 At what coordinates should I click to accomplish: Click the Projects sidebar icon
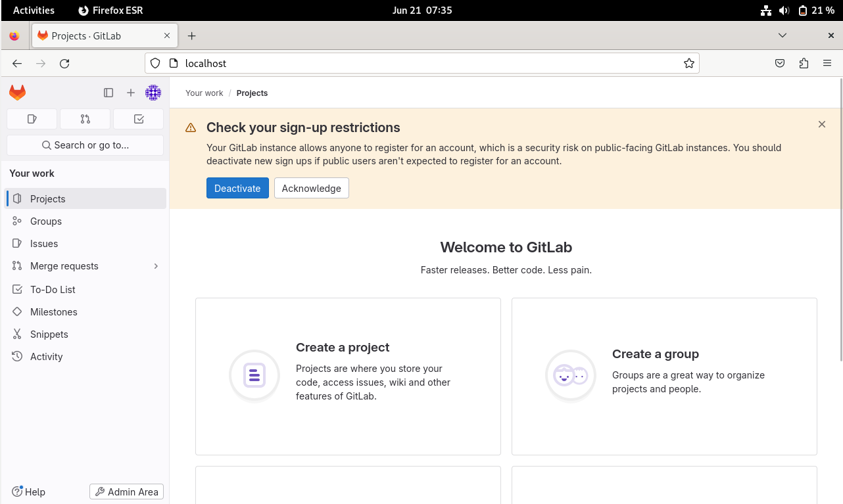coord(17,198)
